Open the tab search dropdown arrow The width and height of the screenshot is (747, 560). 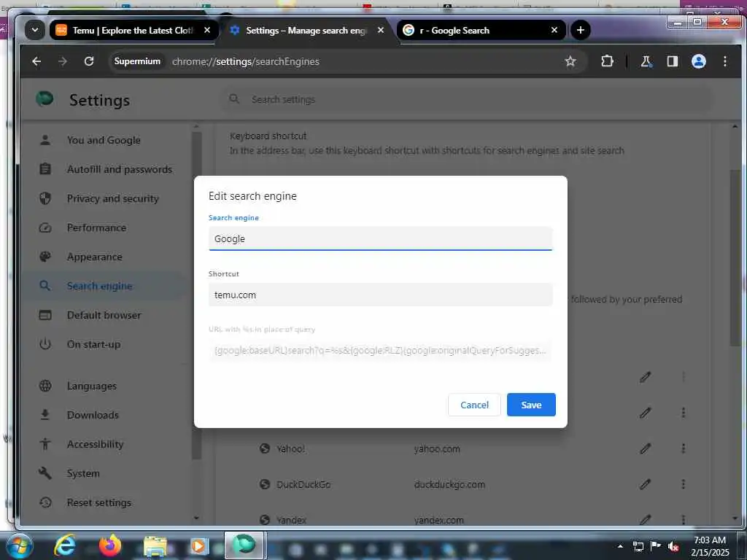[35, 30]
